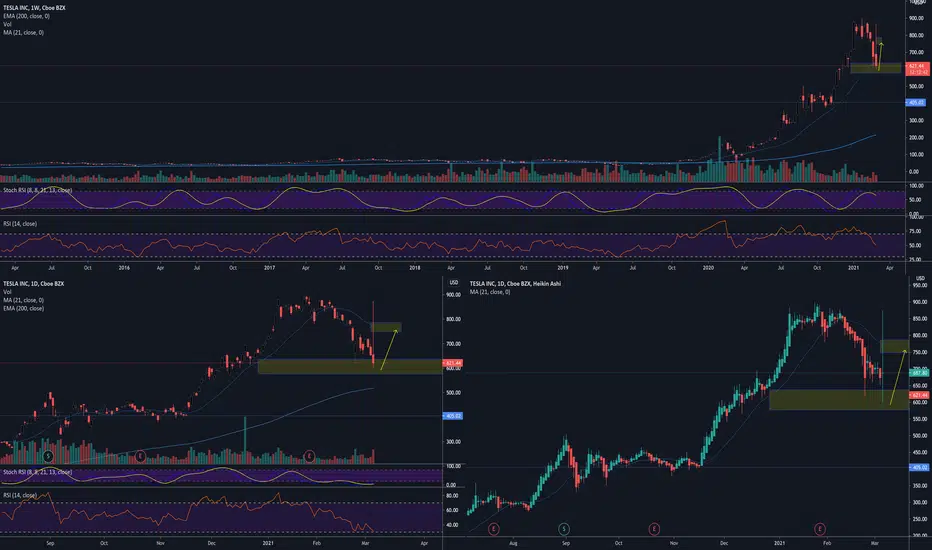Click the split 'S' marker in the bottom-left daily chart
Viewport: 932px width, 550px height.
click(x=48, y=456)
